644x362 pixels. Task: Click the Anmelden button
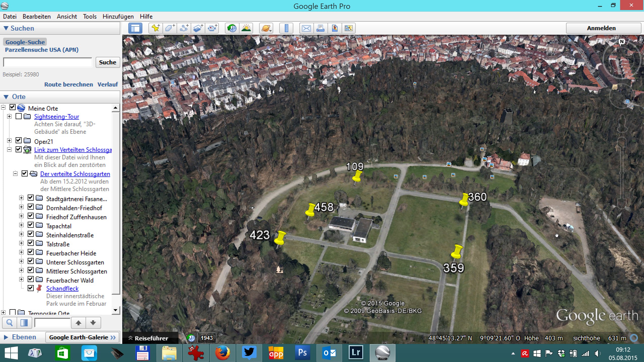[601, 28]
